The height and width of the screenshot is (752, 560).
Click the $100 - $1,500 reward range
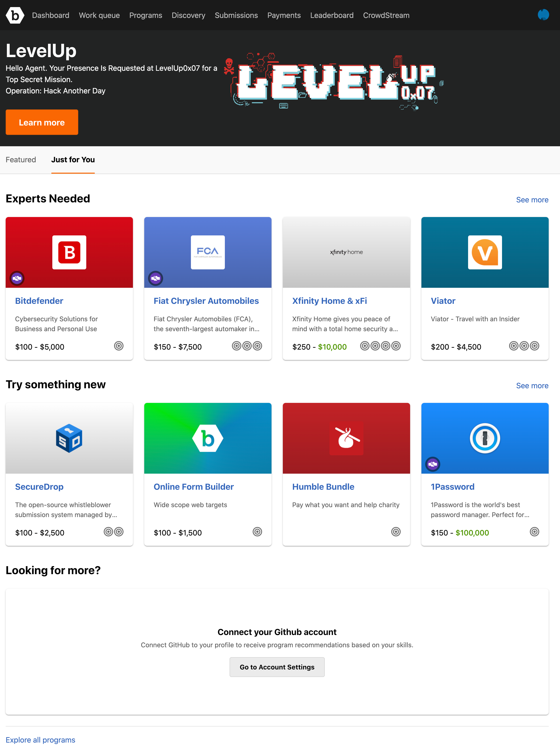pos(178,533)
